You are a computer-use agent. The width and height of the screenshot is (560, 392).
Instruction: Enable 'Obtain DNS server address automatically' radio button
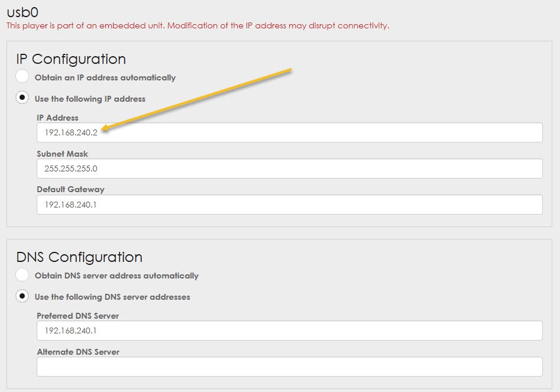click(x=22, y=275)
